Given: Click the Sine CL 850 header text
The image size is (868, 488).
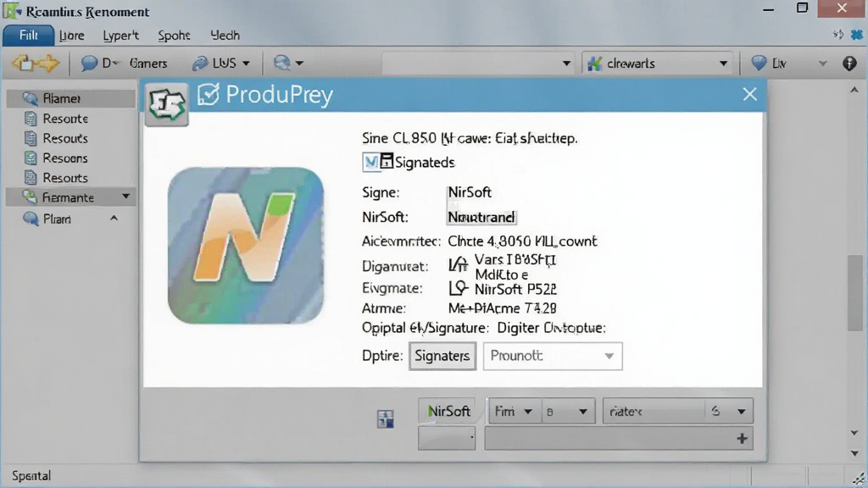Looking at the screenshot, I should coord(470,138).
